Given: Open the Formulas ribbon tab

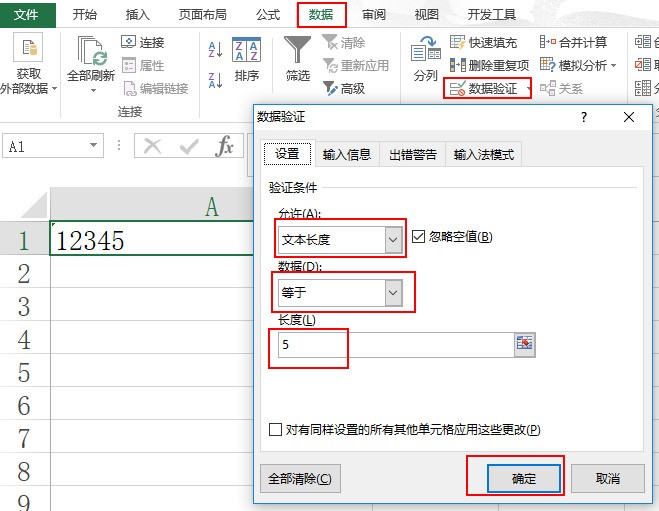Looking at the screenshot, I should [x=267, y=15].
